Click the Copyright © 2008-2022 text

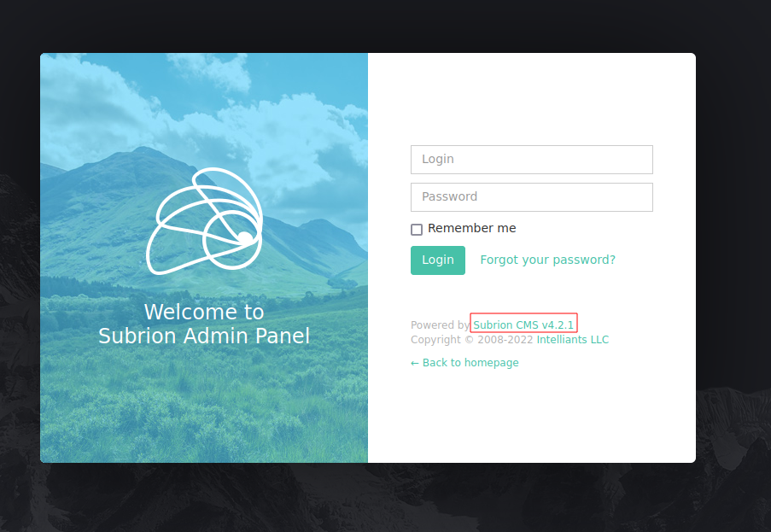click(471, 340)
